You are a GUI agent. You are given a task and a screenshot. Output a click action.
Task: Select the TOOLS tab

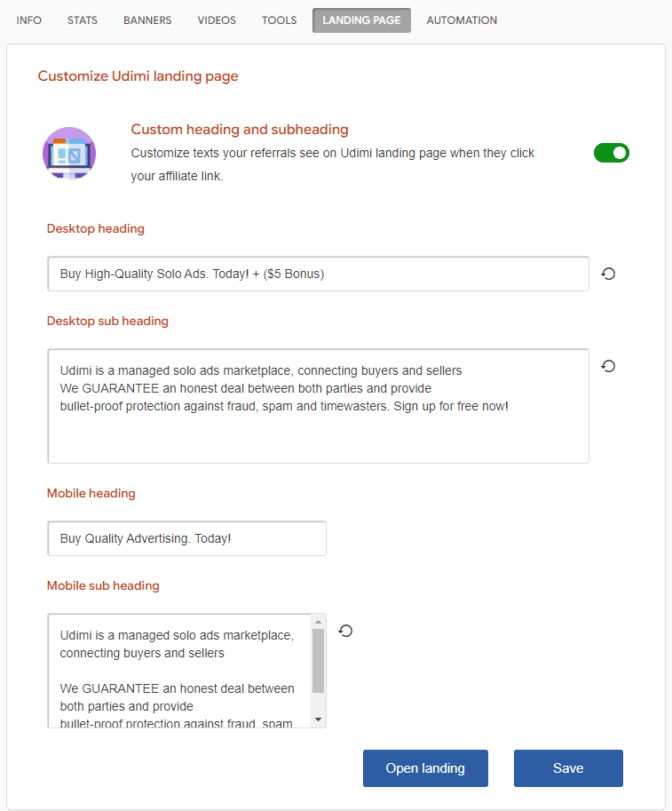[x=279, y=20]
